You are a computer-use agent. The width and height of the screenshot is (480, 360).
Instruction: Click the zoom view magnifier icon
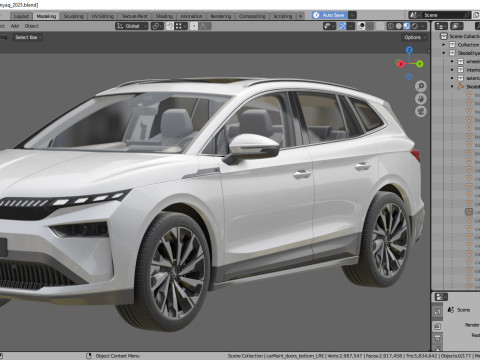(x=421, y=86)
